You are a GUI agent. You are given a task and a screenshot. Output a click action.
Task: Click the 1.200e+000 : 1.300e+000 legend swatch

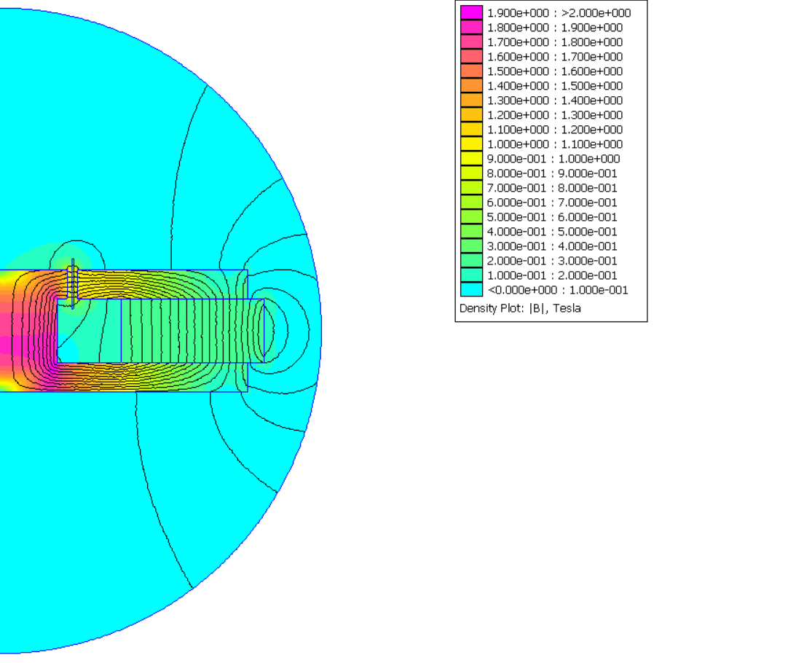click(x=471, y=114)
